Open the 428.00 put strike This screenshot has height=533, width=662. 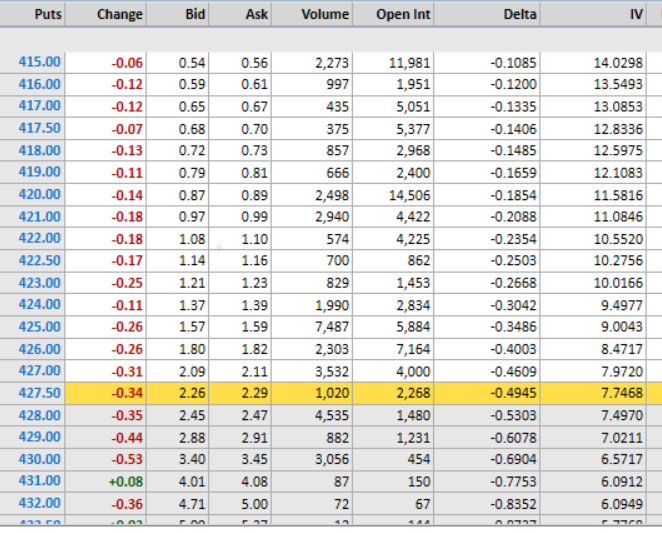tap(39, 415)
